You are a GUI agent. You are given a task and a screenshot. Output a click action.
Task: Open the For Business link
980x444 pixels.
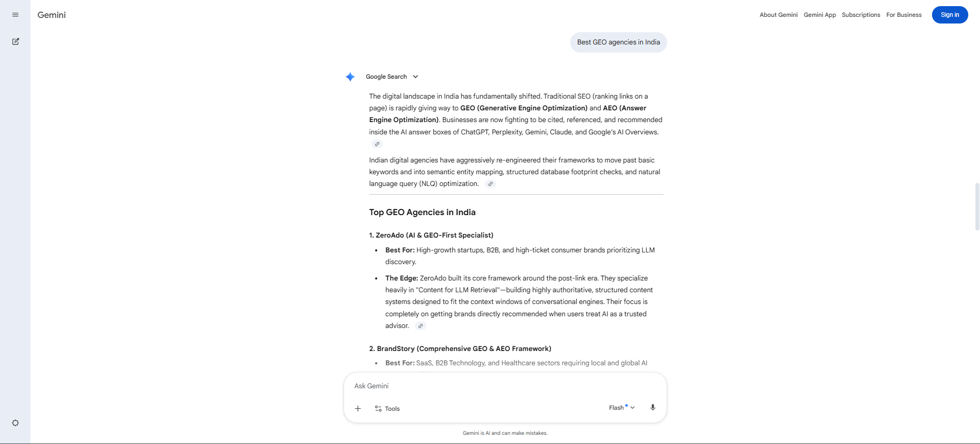904,15
